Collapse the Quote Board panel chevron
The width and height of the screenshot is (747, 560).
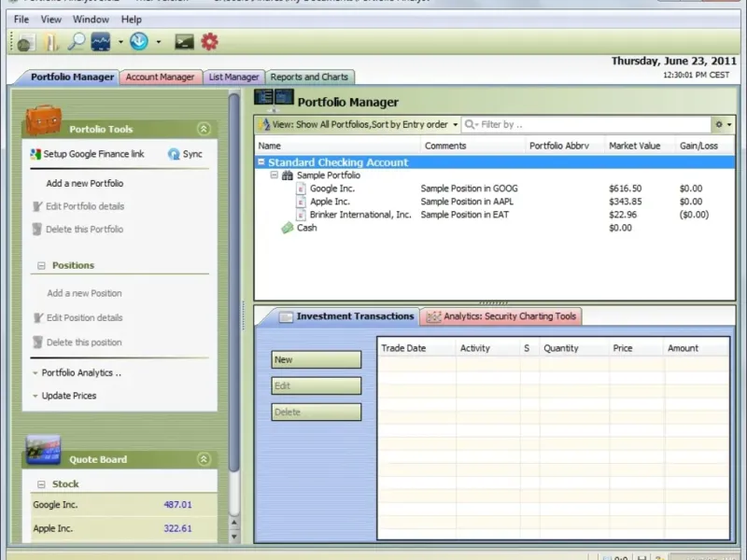pyautogui.click(x=204, y=459)
